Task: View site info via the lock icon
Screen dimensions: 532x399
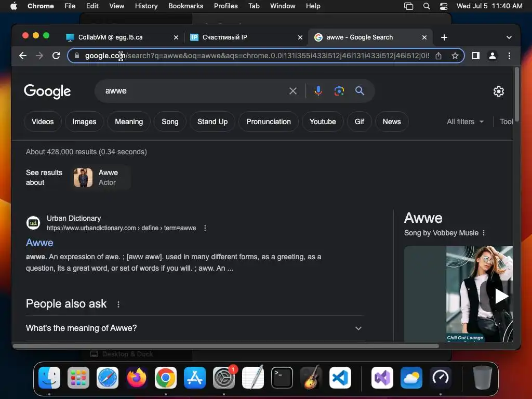Action: point(77,56)
